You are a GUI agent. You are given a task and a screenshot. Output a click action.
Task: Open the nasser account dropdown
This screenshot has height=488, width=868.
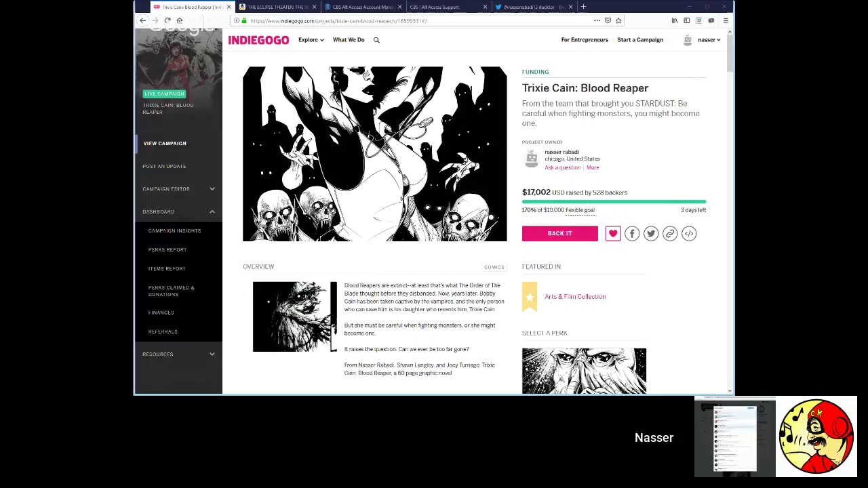click(709, 40)
